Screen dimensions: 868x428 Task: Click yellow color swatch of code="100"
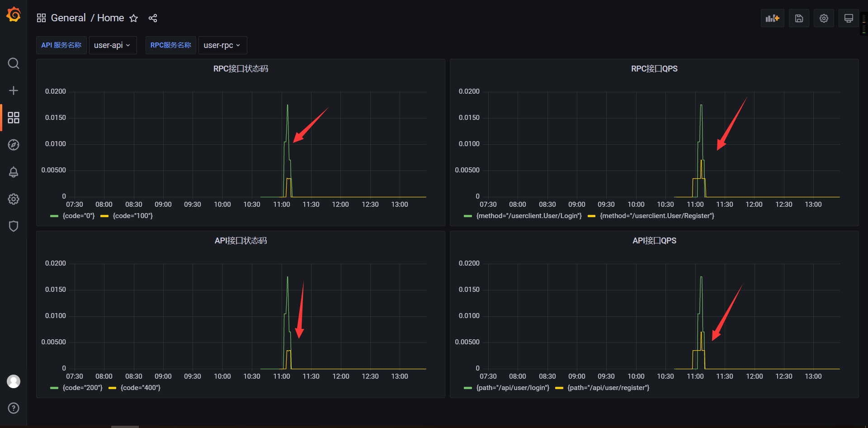(x=104, y=216)
